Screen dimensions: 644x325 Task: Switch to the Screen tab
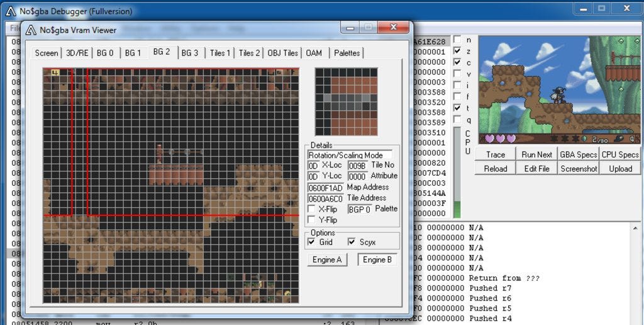[47, 53]
